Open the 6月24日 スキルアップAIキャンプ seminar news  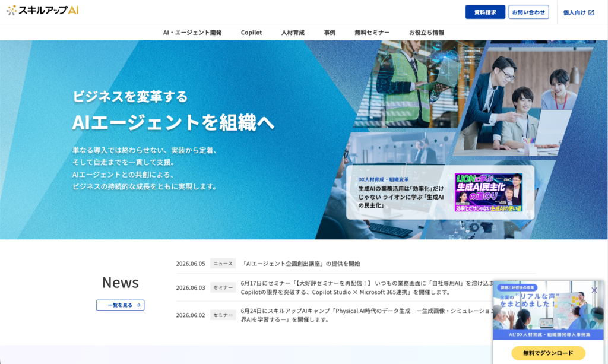pyautogui.click(x=367, y=315)
